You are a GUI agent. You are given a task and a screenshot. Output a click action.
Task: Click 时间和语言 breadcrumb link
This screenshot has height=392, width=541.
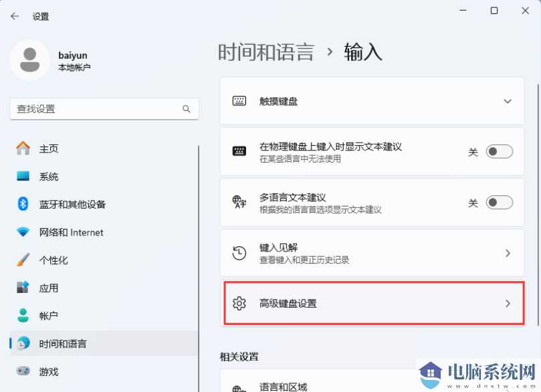tap(266, 52)
